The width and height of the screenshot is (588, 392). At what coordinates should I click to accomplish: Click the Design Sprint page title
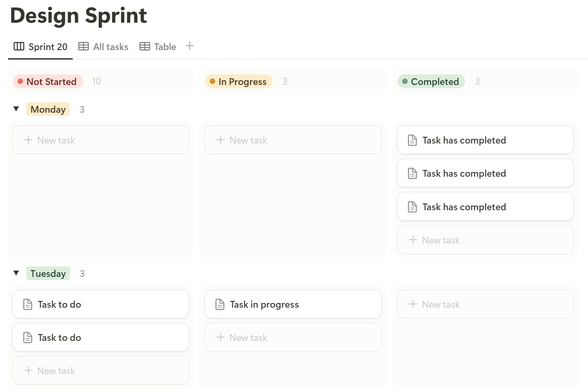click(78, 16)
